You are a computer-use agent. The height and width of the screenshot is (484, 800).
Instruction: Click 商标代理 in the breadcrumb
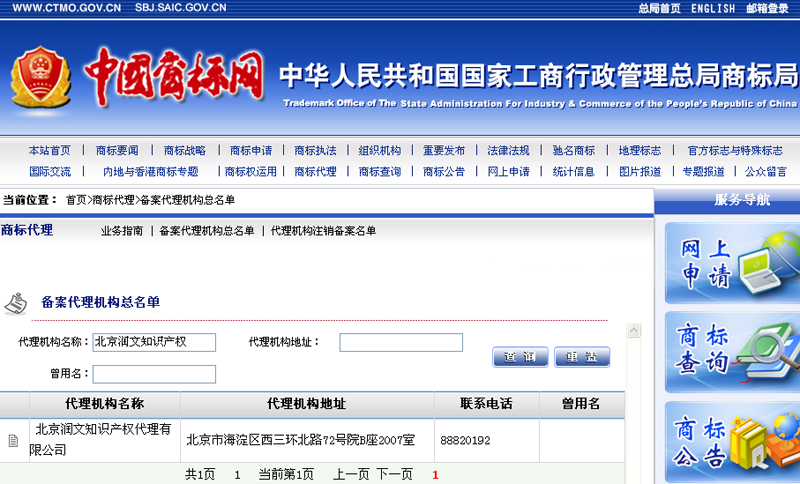pos(113,200)
